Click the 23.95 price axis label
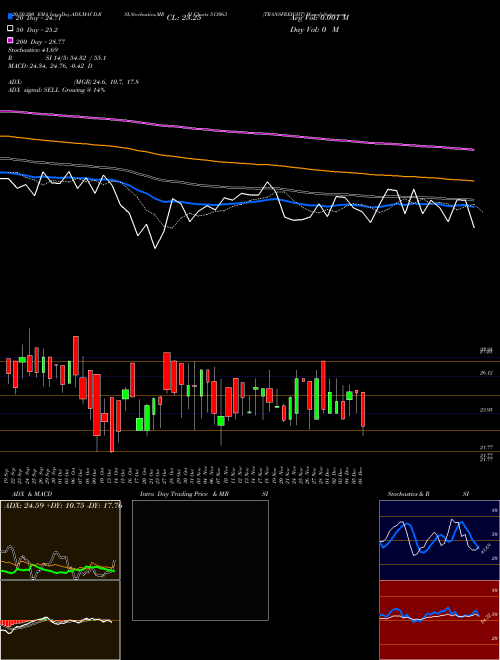This screenshot has height=660, width=500. pyautogui.click(x=486, y=410)
